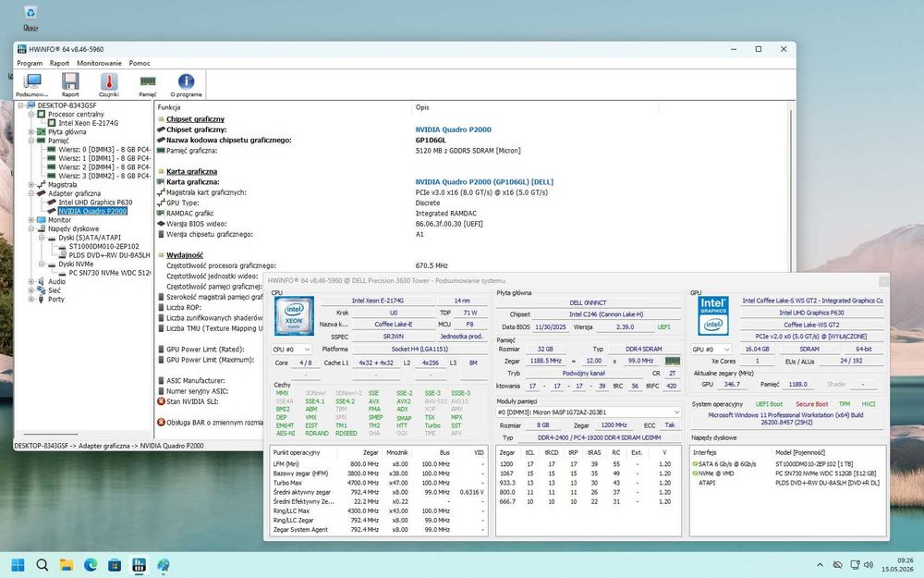Open the Podsumowanie toolbar icon

click(31, 84)
